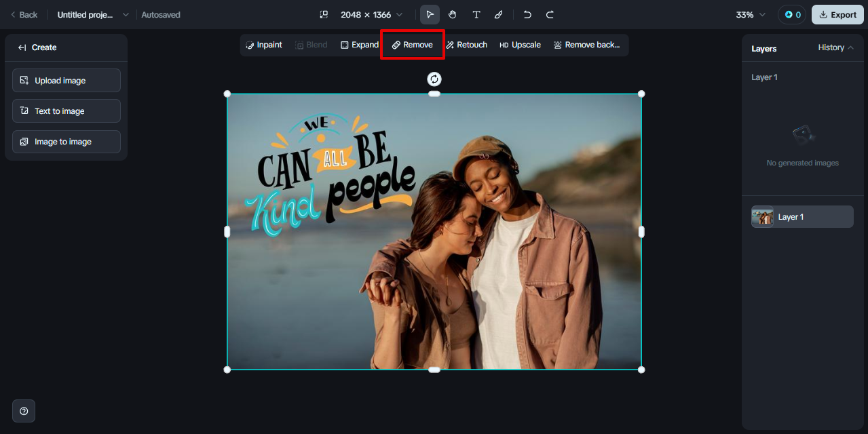868x434 pixels.
Task: Open the Untitled project name dropdown
Action: tap(92, 14)
